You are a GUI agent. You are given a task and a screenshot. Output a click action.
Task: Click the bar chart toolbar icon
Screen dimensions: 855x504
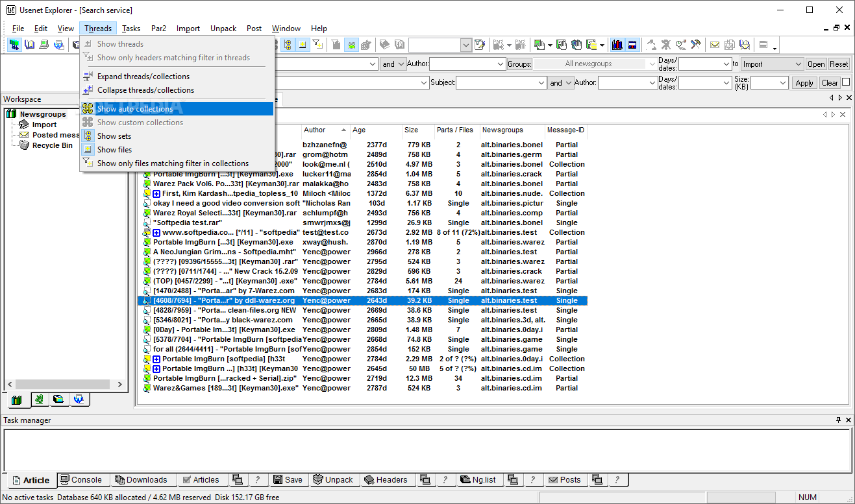pos(617,45)
